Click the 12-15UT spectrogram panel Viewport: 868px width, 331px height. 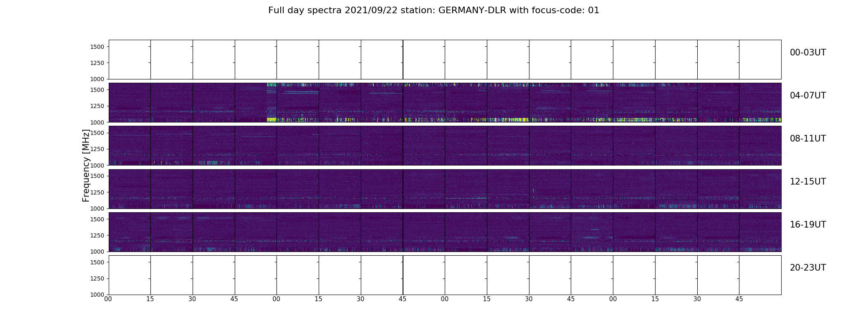pyautogui.click(x=445, y=189)
